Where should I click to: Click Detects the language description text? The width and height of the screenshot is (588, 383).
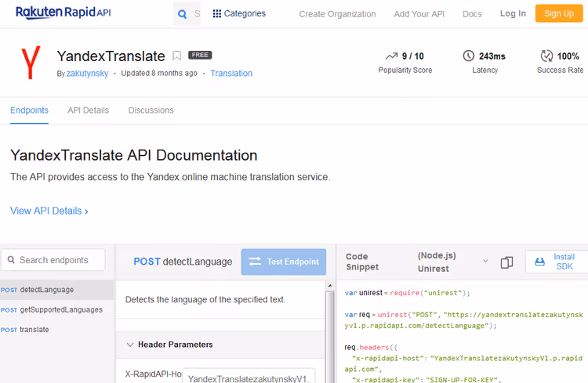coord(205,299)
